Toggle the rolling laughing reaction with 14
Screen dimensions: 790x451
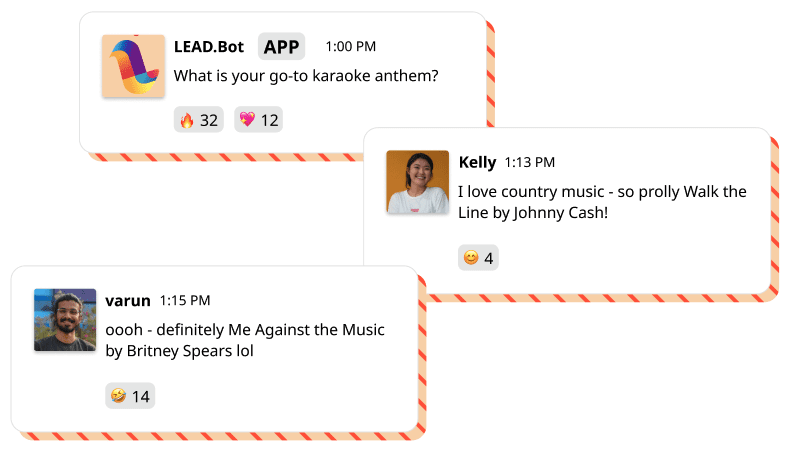(x=130, y=396)
